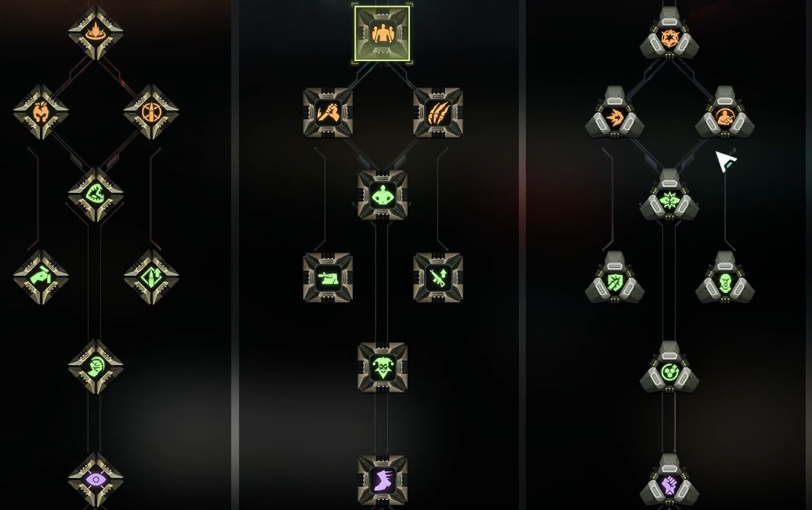The image size is (812, 510).
Task: Select the green jester face skill node
Action: coord(382,367)
